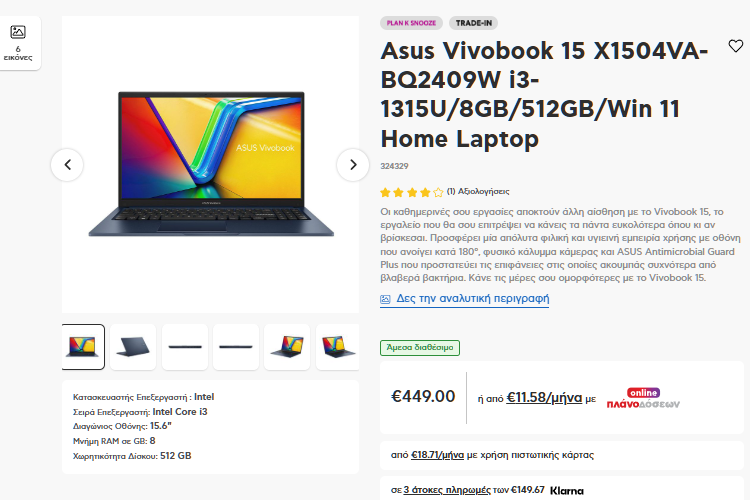
Task: Click the online πλάνο δόσεων logo
Action: pos(643,398)
